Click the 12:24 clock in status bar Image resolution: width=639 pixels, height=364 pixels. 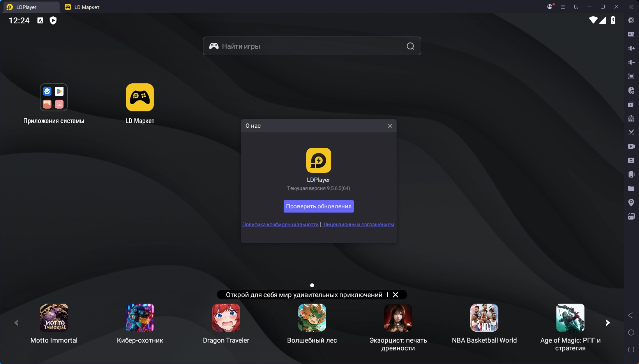tap(19, 21)
